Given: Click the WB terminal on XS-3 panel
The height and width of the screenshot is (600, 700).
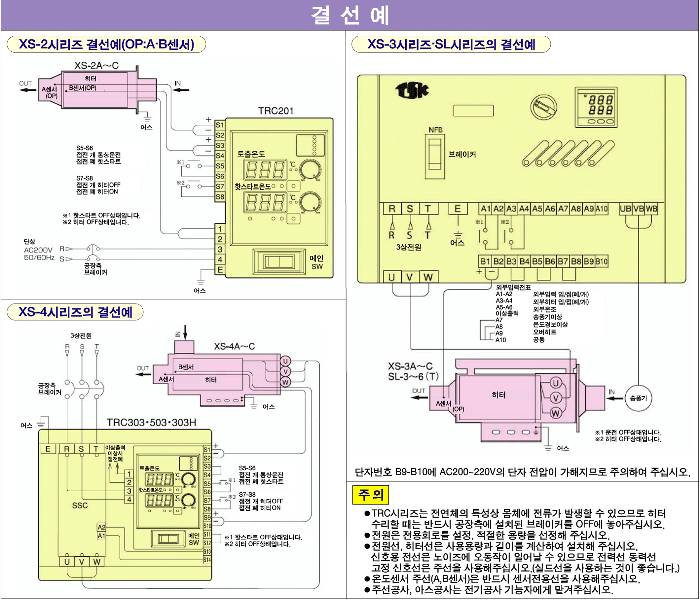Looking at the screenshot, I should coord(651,209).
